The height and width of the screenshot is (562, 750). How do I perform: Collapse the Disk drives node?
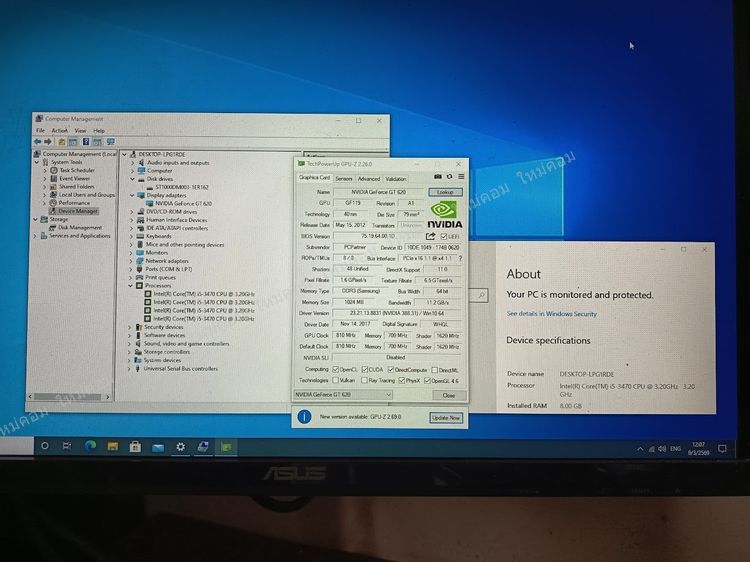coord(132,179)
